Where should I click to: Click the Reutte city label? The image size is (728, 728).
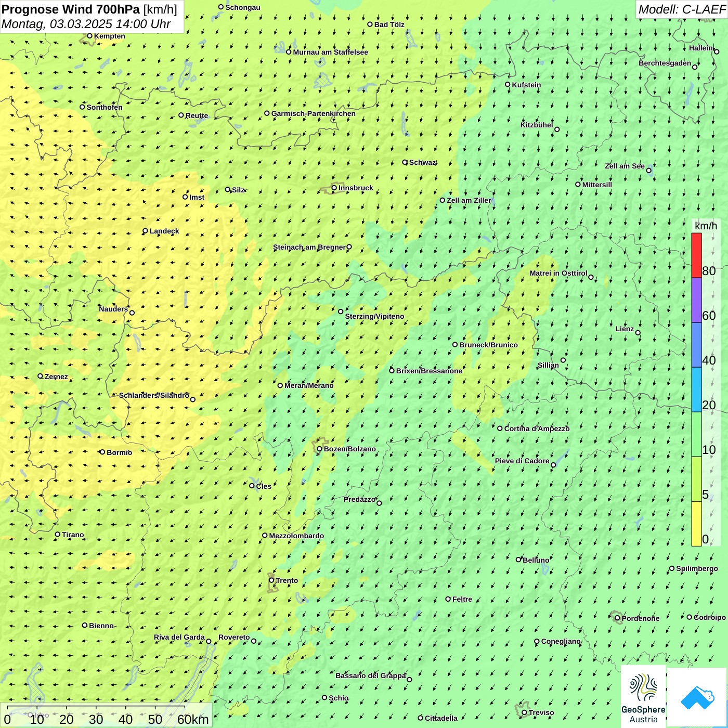(x=197, y=115)
